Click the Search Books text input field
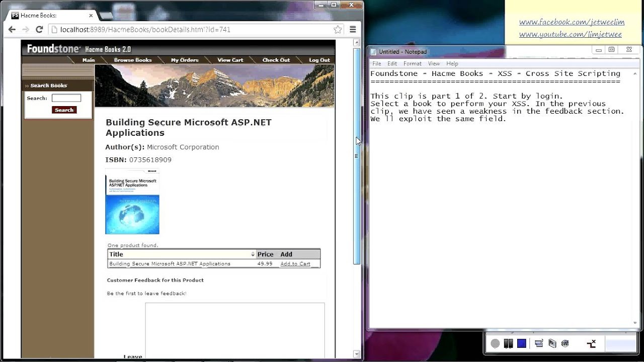Screen dimensions: 644x362 [66, 98]
